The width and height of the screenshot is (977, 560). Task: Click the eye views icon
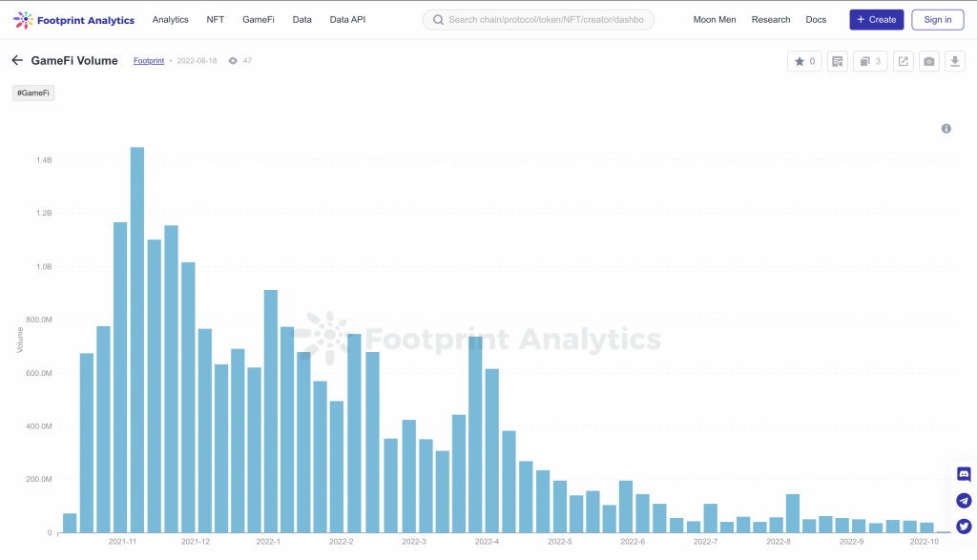pyautogui.click(x=233, y=60)
